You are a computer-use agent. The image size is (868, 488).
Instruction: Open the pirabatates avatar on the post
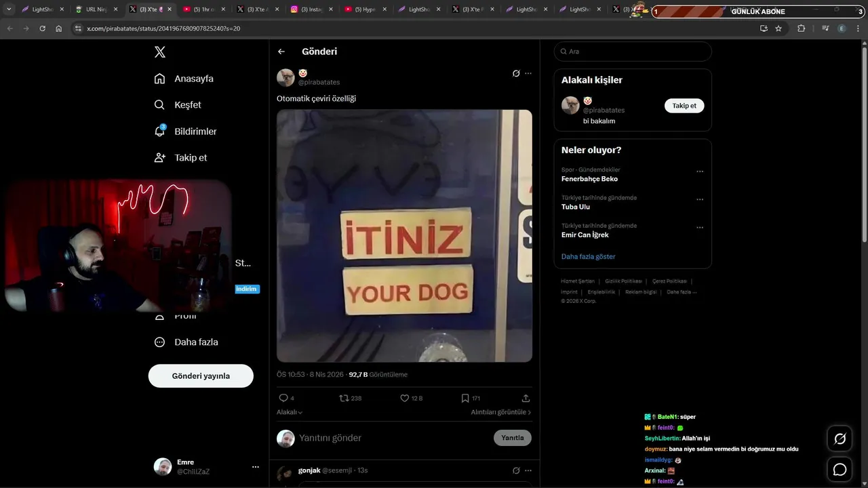[285, 77]
